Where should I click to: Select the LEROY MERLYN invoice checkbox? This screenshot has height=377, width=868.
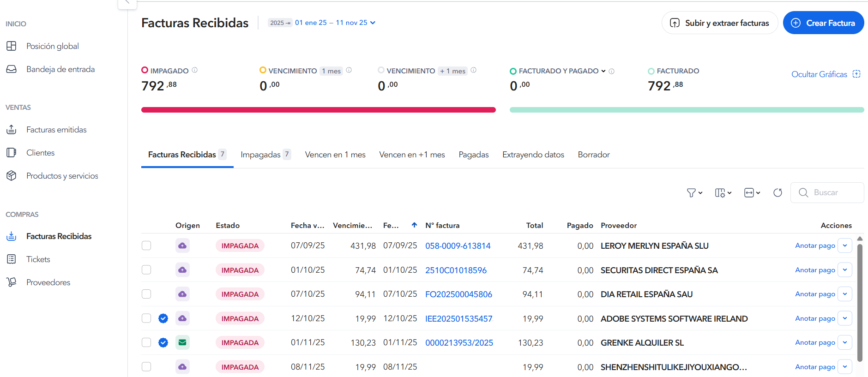[x=146, y=245]
